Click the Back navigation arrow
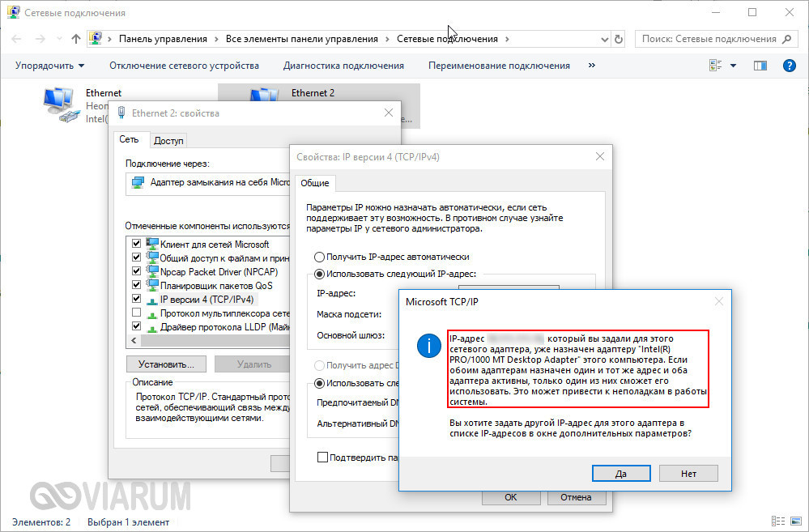The image size is (809, 532). point(16,39)
